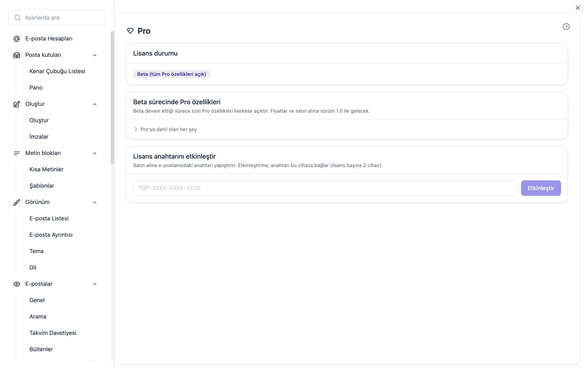Click the sidebar vertical scrollbar
Screen dimensions: 588x368
(112, 97)
